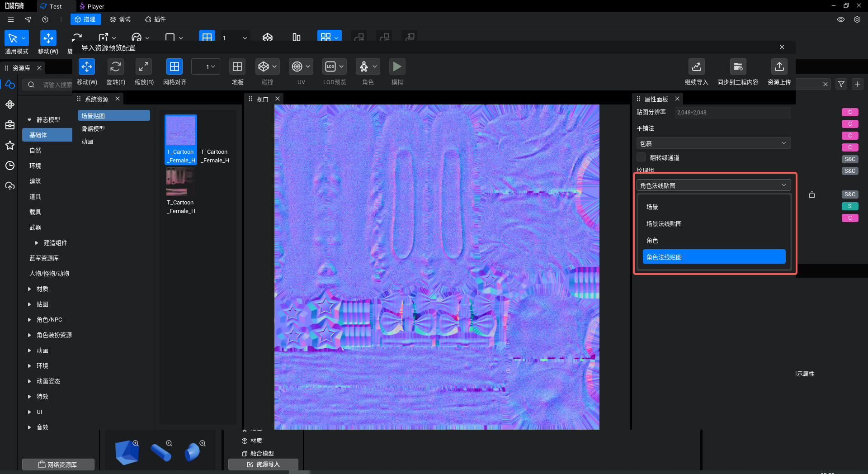
Task: Select the Rotate (E) tool
Action: [x=115, y=67]
